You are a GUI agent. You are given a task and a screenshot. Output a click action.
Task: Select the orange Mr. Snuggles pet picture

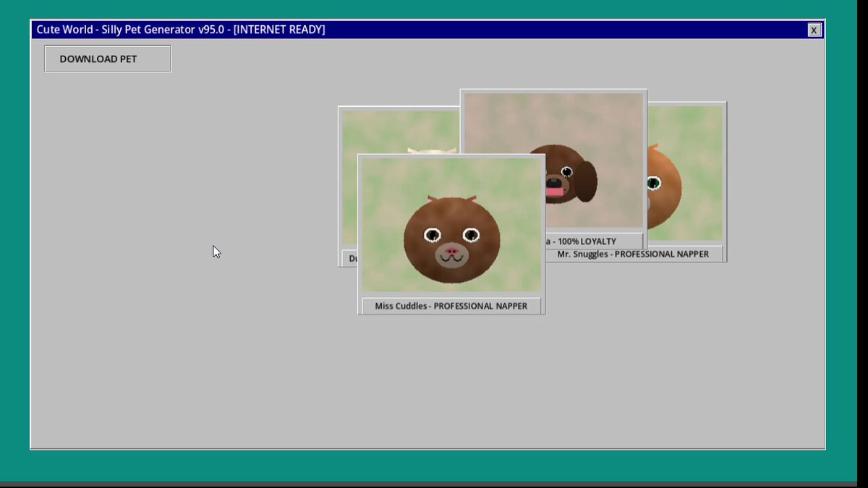point(684,174)
